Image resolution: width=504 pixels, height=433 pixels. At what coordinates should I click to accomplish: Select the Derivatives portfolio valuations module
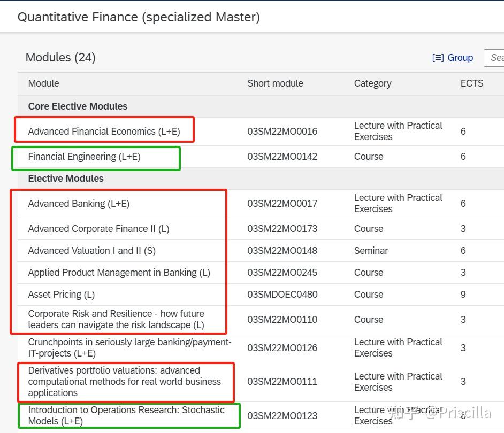[x=124, y=382]
